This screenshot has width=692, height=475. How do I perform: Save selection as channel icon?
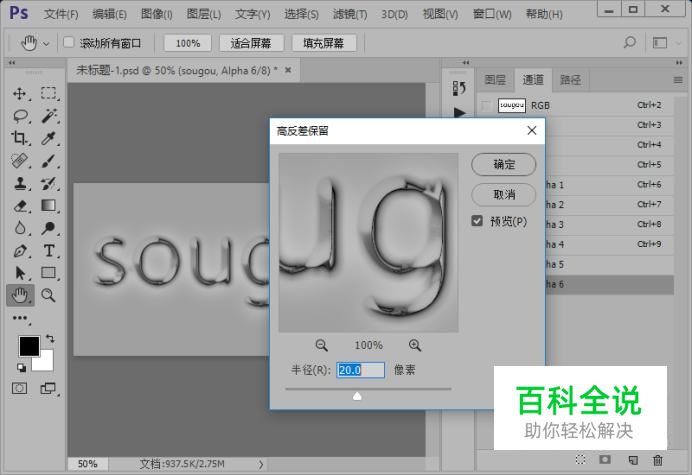605,460
